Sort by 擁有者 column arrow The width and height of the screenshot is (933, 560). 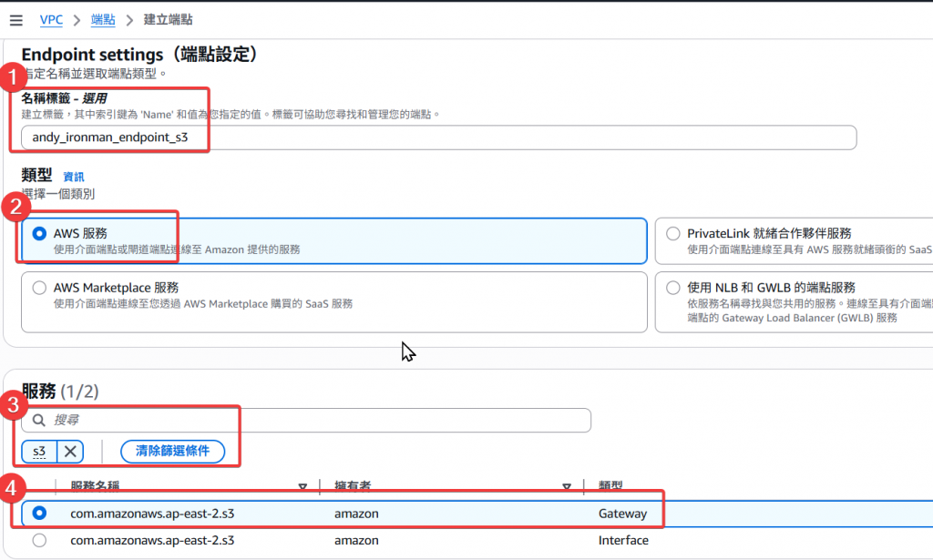tap(567, 487)
